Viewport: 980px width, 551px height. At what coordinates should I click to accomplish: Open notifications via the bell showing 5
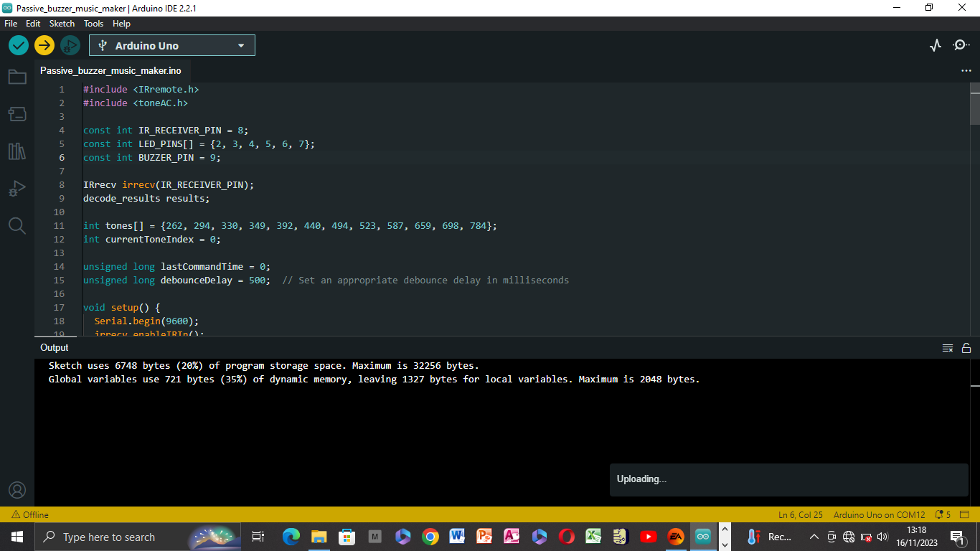pyautogui.click(x=942, y=514)
